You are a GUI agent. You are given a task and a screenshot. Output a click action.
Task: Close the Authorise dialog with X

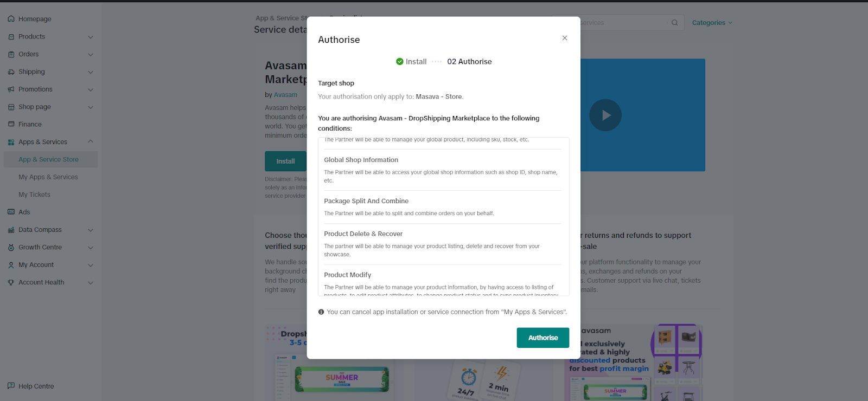click(x=565, y=38)
